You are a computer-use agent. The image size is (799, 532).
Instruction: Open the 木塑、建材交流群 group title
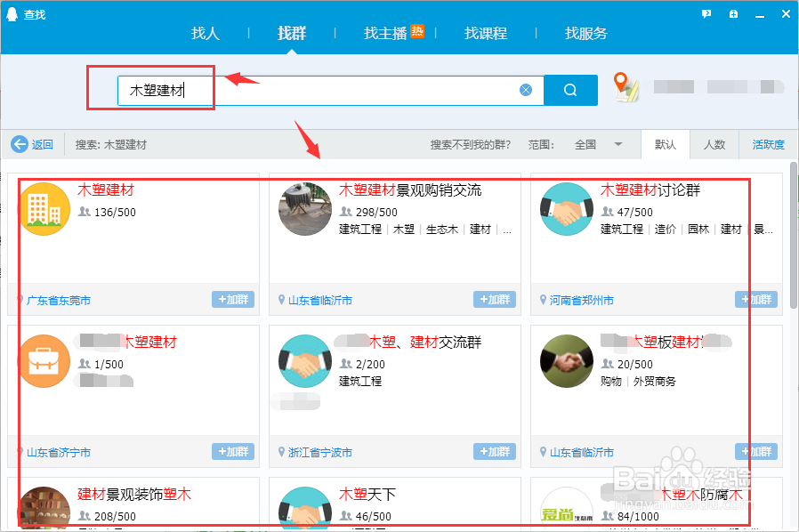click(x=424, y=342)
